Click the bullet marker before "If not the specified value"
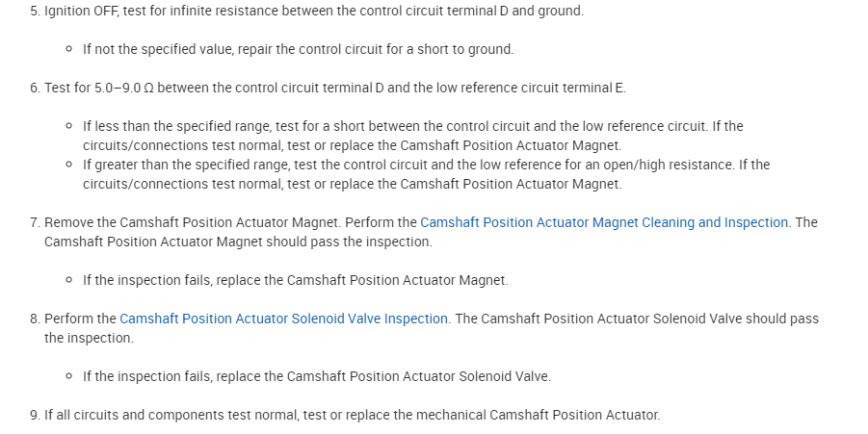 click(x=70, y=49)
